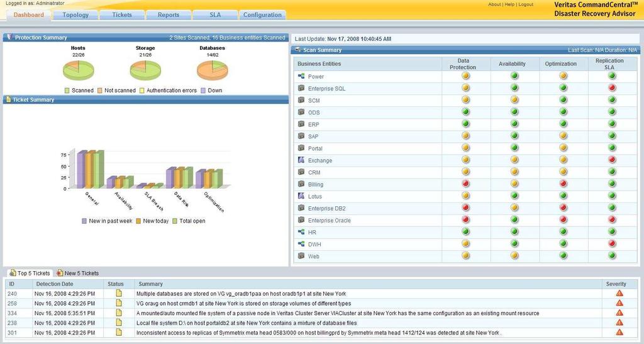Click ODS's green Data Protection light
Viewport: 644px width, 344px height.
pos(465,111)
